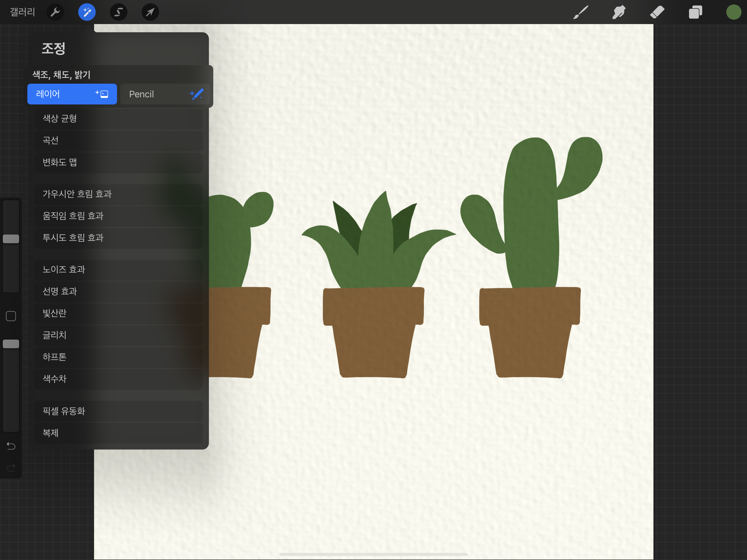
Task: Open the Actions wrench menu
Action: [55, 12]
